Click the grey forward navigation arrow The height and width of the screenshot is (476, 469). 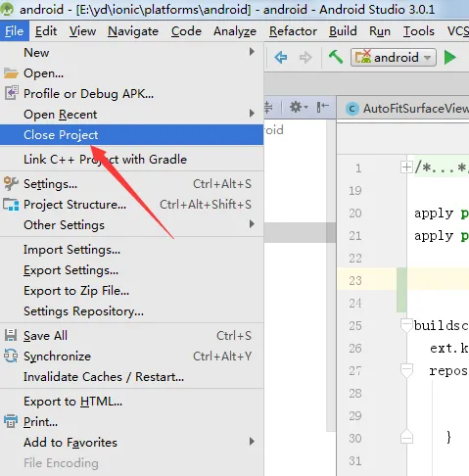[x=305, y=58]
